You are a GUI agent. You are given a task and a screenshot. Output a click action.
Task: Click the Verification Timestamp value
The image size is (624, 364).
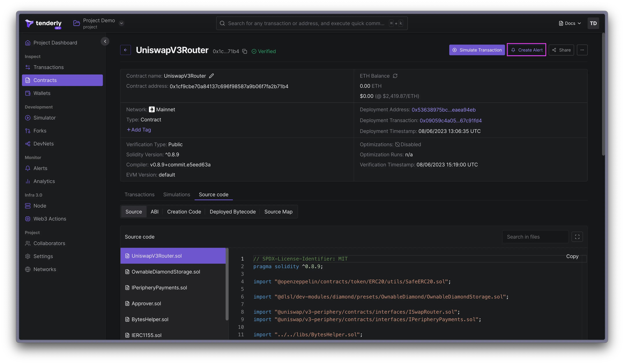pos(447,165)
